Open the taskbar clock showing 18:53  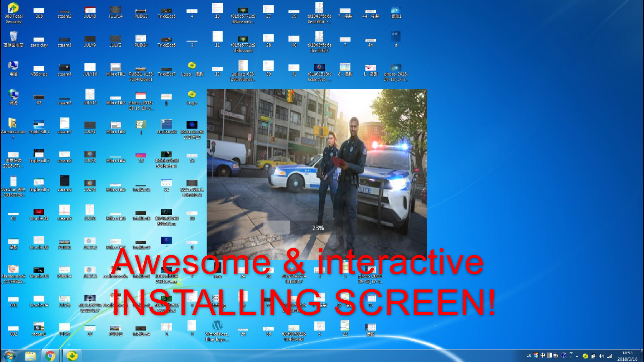click(627, 356)
